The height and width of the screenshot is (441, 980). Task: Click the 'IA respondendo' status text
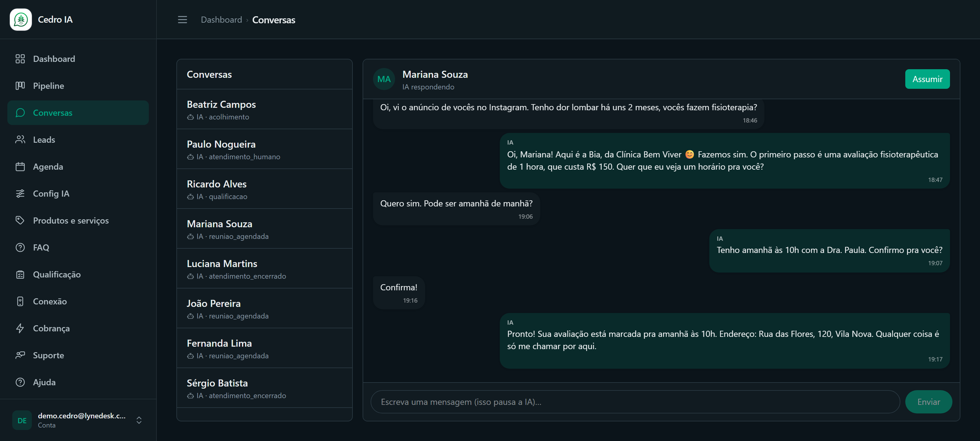point(428,87)
